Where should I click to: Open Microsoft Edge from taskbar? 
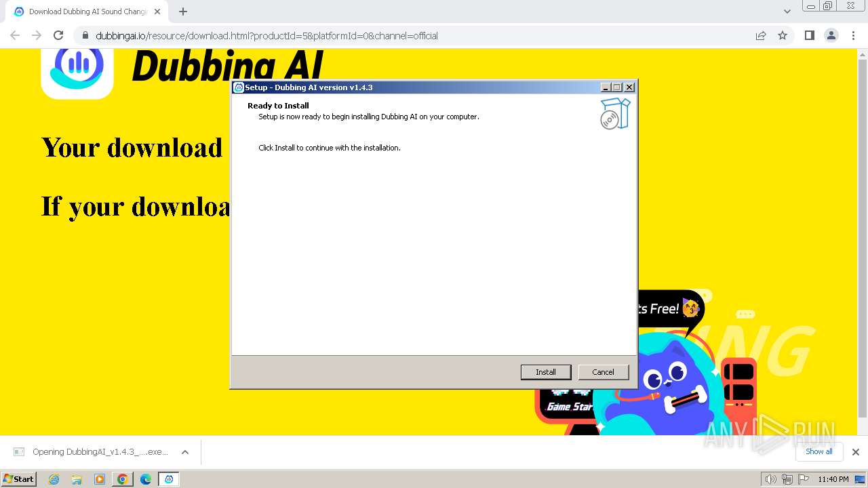[x=146, y=479]
